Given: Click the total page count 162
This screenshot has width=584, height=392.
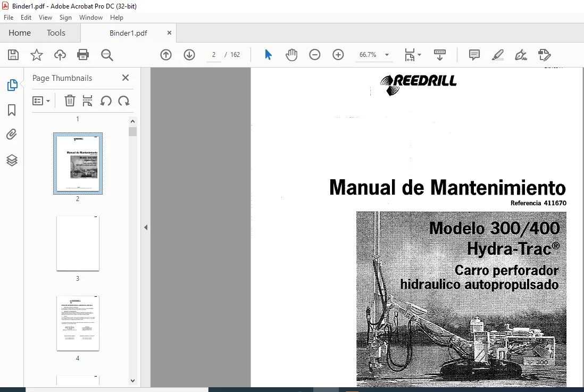Looking at the screenshot, I should [x=235, y=55].
